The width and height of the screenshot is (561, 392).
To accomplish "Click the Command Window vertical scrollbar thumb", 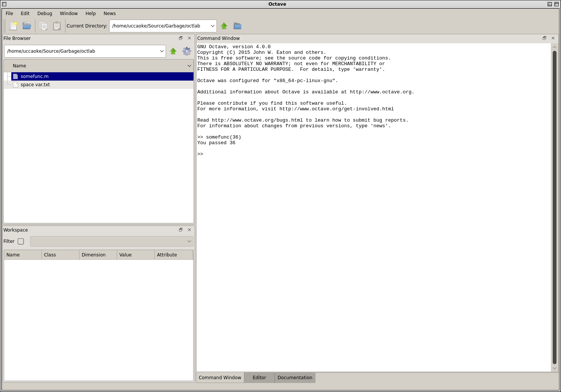I will 554,207.
